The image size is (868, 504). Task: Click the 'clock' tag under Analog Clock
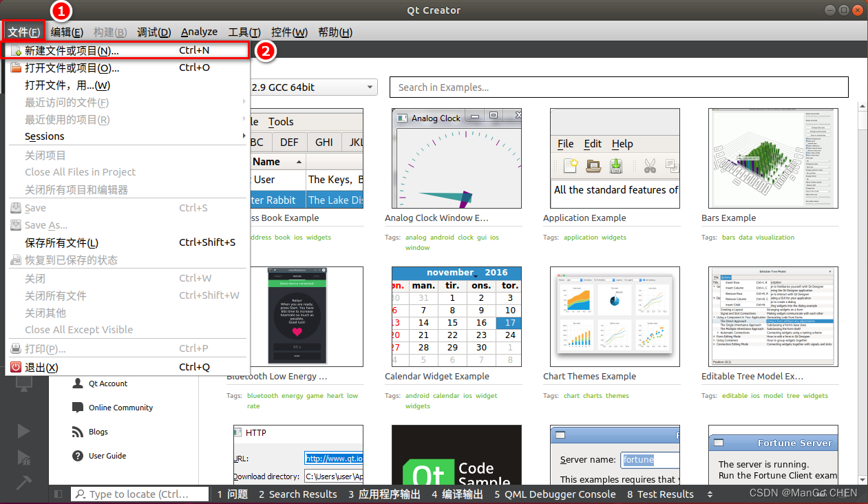tap(466, 238)
